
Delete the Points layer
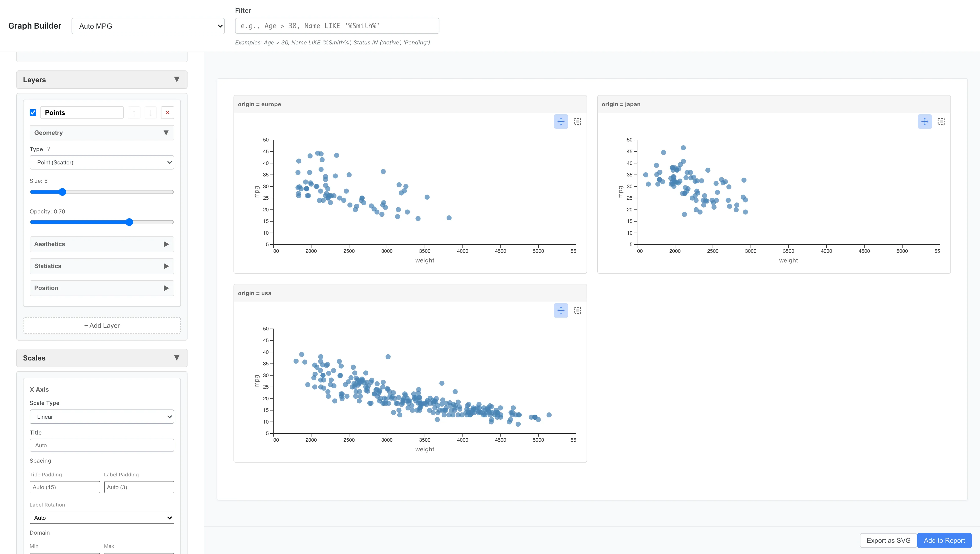[x=168, y=112]
